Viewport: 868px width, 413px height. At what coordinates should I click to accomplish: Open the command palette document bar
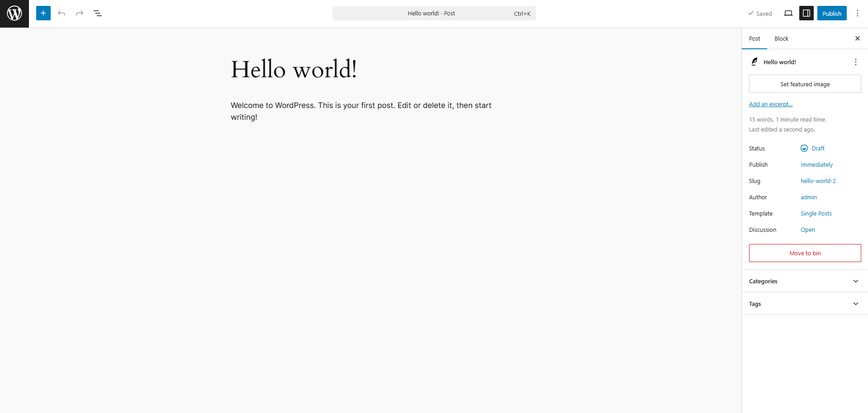434,13
